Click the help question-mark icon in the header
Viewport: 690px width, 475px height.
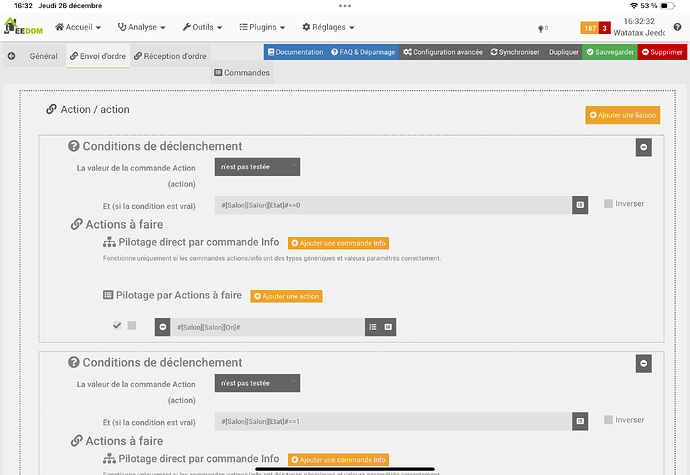677,27
